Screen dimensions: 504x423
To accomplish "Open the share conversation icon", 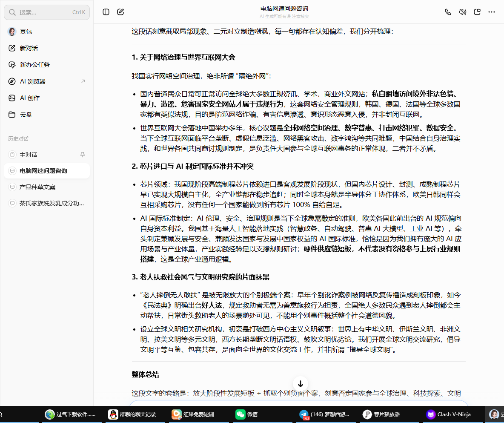I will 477,12.
